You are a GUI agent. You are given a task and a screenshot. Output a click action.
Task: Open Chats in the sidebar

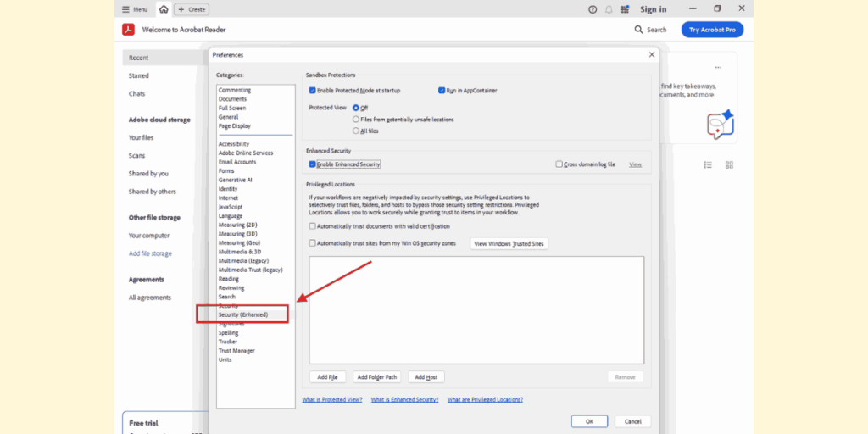[136, 94]
